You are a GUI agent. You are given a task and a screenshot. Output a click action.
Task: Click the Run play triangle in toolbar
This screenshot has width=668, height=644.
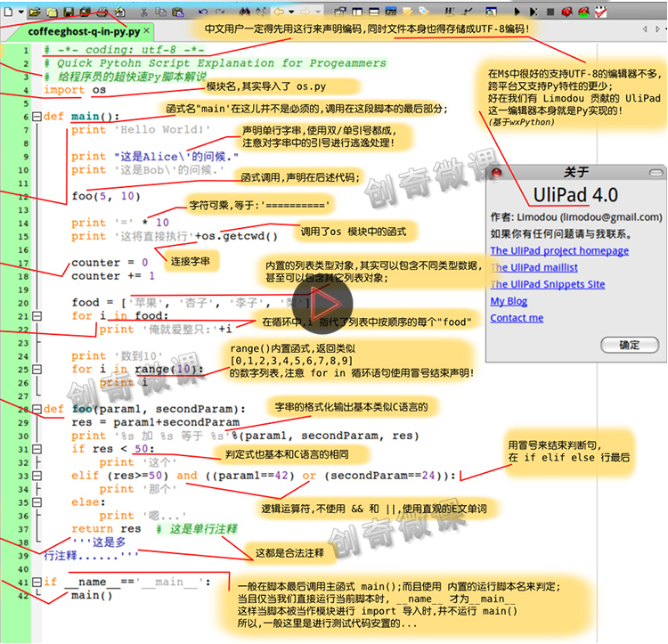(x=517, y=12)
